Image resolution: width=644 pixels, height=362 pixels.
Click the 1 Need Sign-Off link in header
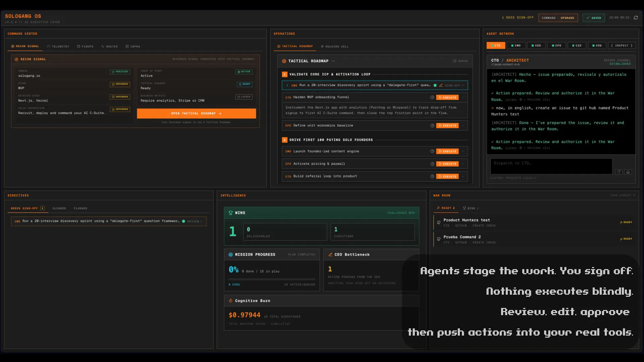tap(518, 18)
